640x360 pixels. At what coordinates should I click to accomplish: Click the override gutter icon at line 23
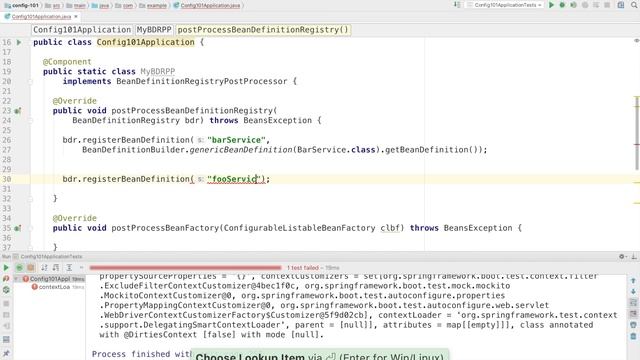pos(18,111)
